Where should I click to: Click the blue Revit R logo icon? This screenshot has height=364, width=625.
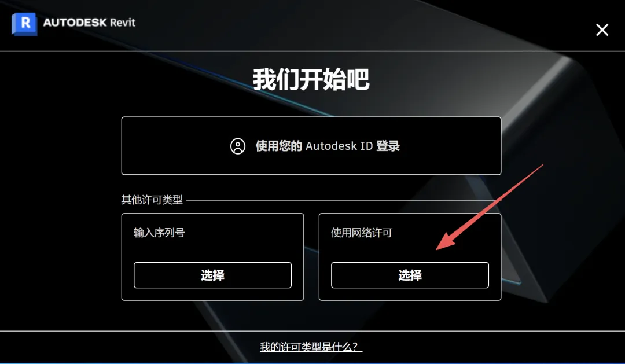pos(25,24)
